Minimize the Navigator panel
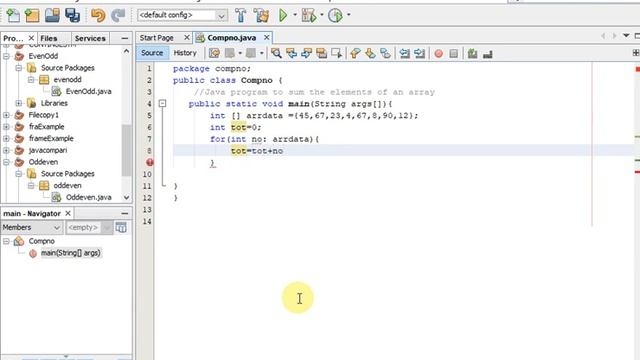 125,213
